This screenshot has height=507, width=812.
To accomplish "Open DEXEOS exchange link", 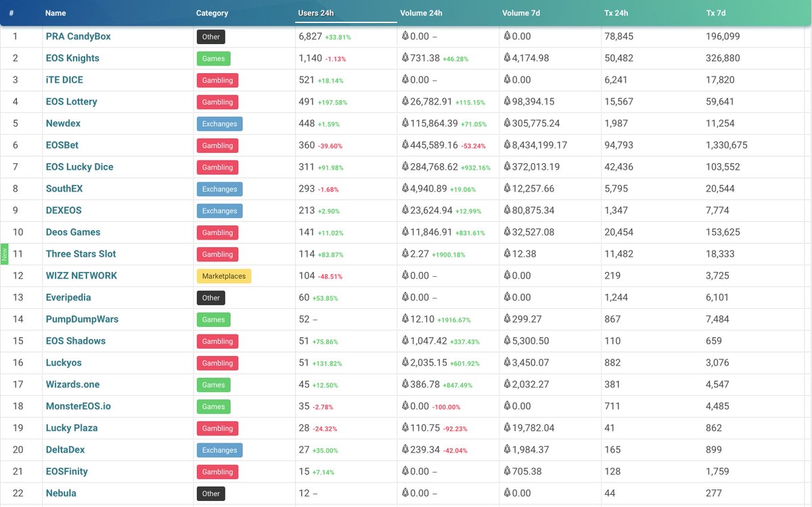I will (x=64, y=211).
